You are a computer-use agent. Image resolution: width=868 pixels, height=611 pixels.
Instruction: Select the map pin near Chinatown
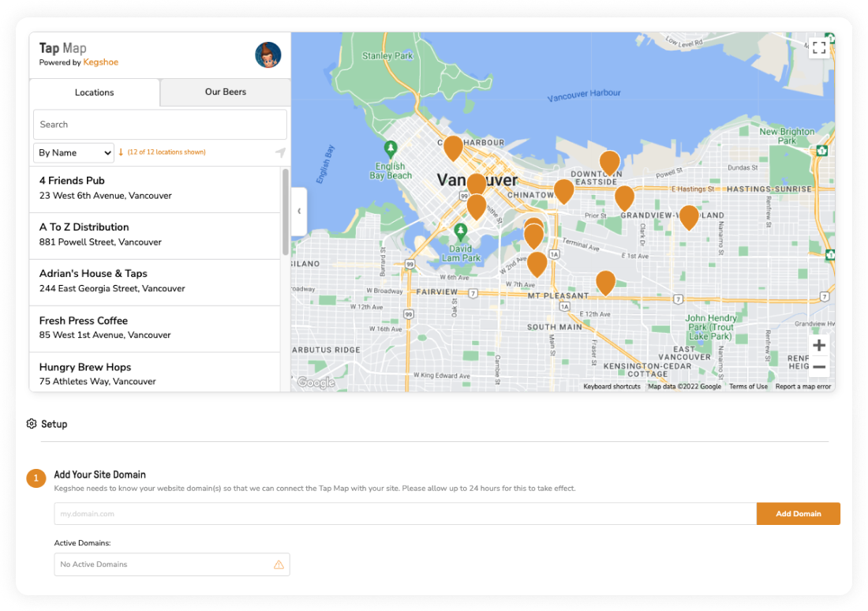click(563, 191)
